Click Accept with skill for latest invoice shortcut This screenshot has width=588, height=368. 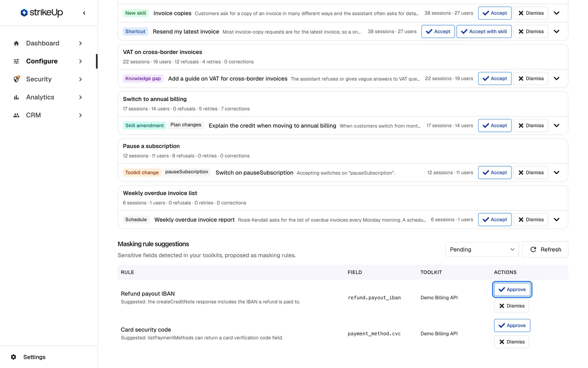484,31
